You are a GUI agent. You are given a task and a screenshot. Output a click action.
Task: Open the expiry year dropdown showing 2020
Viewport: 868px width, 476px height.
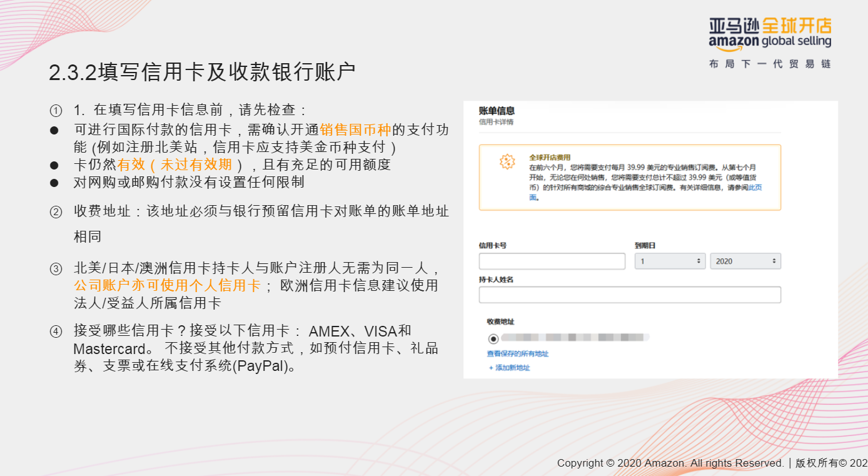click(745, 260)
